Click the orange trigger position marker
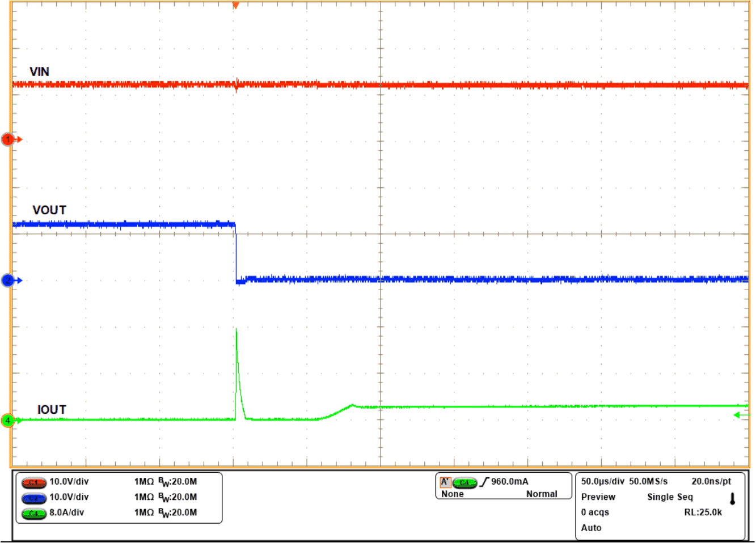The image size is (756, 543). 235,6
